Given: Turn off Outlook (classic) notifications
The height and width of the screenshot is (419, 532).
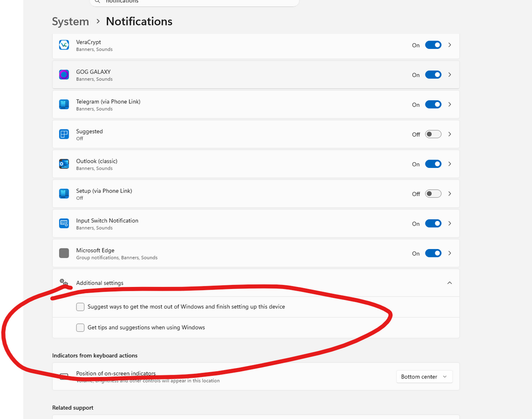Looking at the screenshot, I should click(433, 164).
